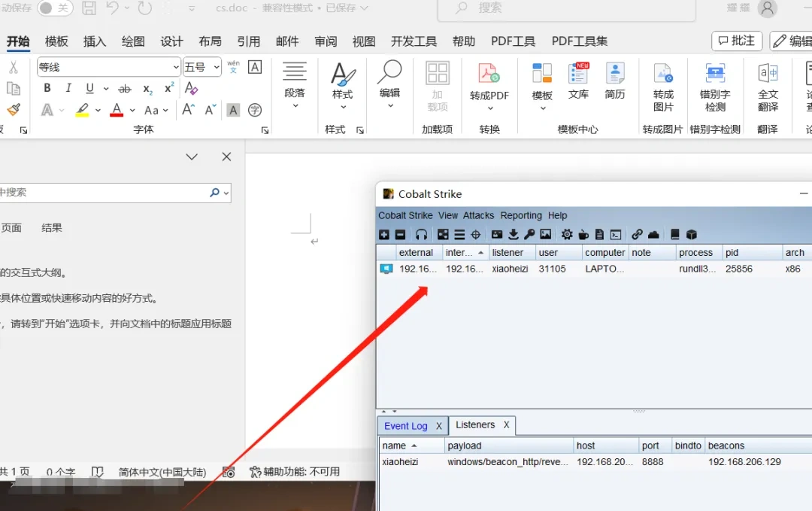Click the phonetic guide wén icon
The width and height of the screenshot is (812, 511).
pyautogui.click(x=234, y=67)
